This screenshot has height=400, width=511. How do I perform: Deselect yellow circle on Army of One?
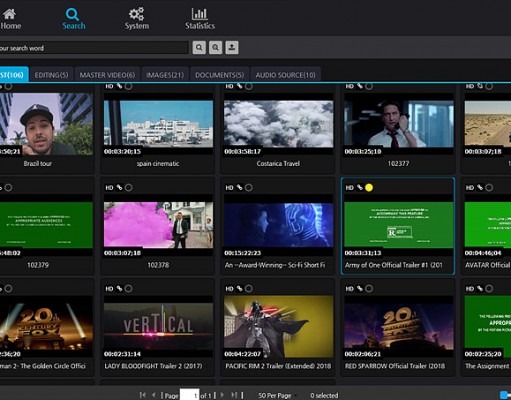click(x=369, y=188)
